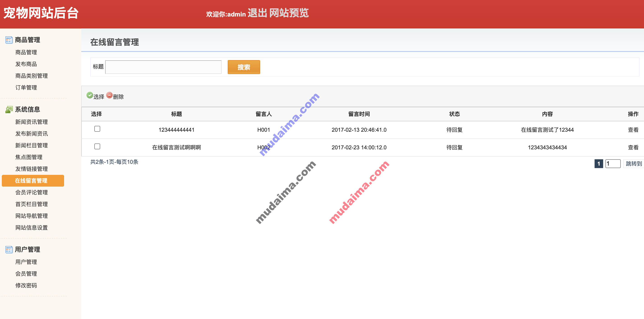Open 焦点图管理 in the sidebar
The width and height of the screenshot is (644, 319).
tap(29, 157)
